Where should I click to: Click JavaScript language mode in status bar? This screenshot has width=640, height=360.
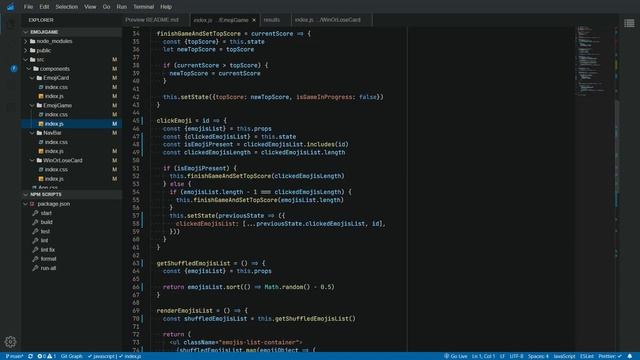(x=564, y=356)
